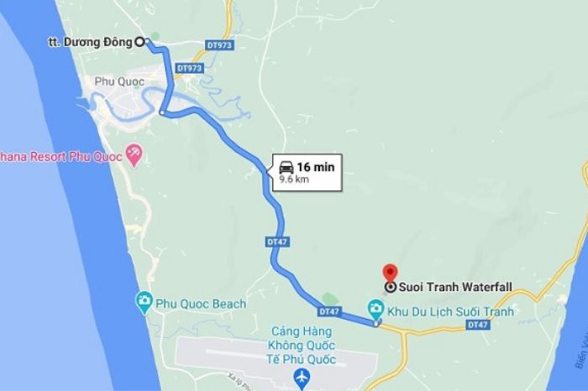The image size is (588, 391).
Task: Open the 16 min route info box
Action: 307,172
